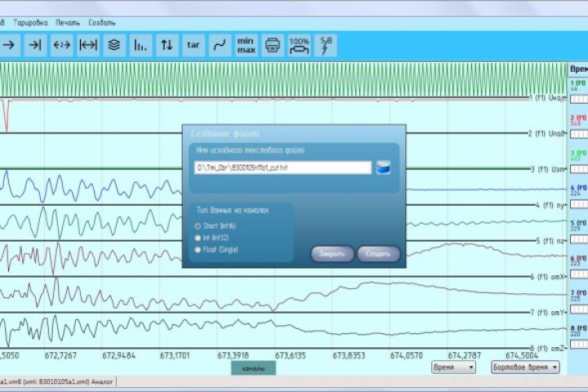Click the '5 (f1) nz' trace label
Screen dimensions: 588x392
[551, 240]
